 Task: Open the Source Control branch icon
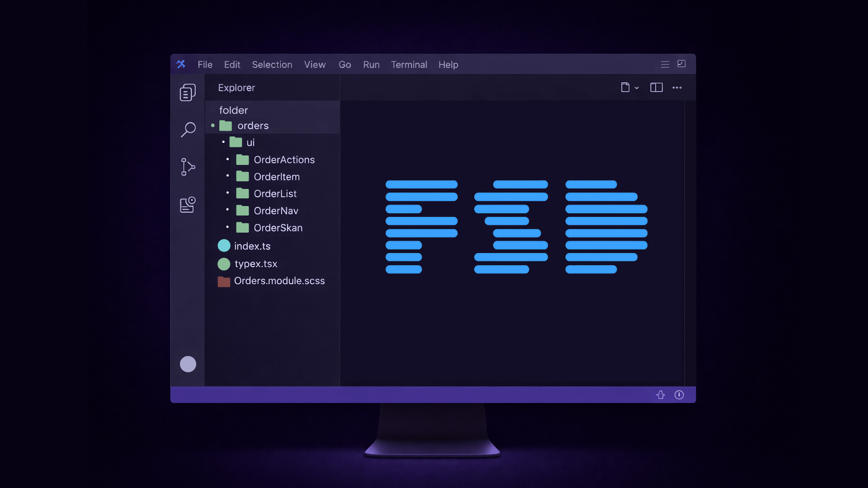point(188,167)
